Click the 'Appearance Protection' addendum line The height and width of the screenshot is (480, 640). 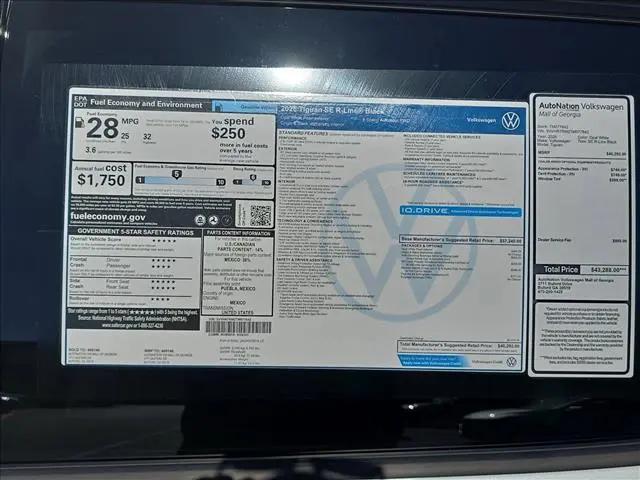tap(582, 169)
